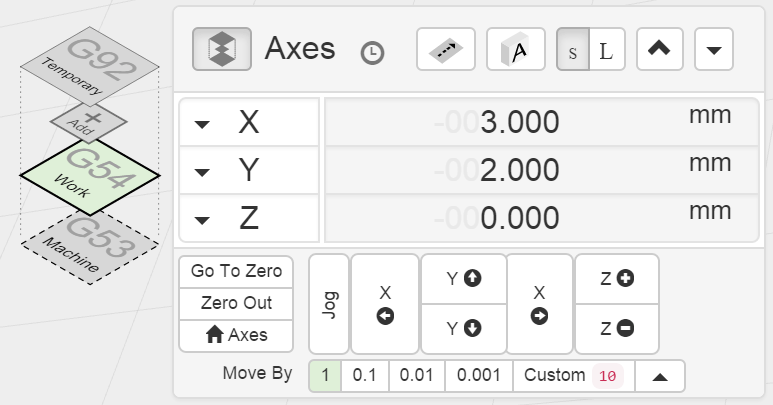The width and height of the screenshot is (773, 405).
Task: Jog X axis right arrow
Action: (540, 304)
